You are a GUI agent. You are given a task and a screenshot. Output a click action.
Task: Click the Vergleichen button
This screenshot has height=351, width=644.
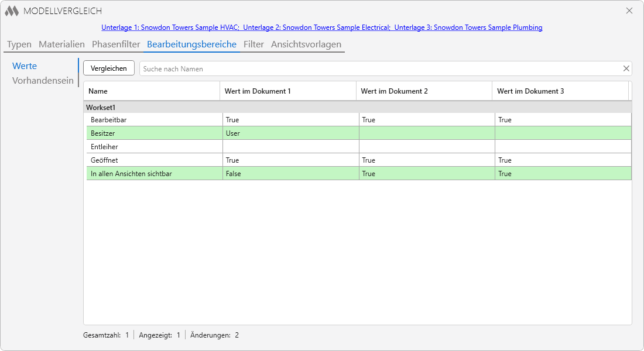[109, 68]
